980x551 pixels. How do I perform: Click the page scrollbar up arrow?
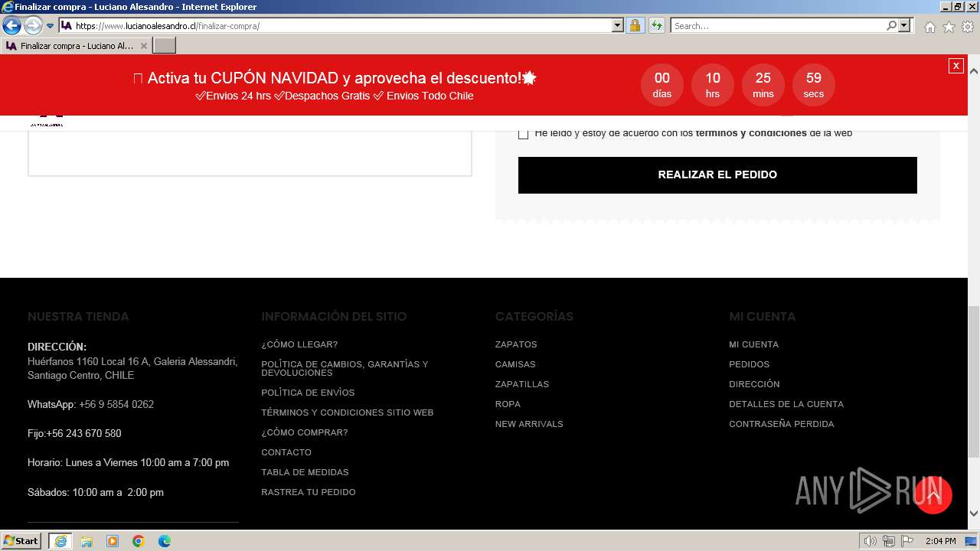974,70
